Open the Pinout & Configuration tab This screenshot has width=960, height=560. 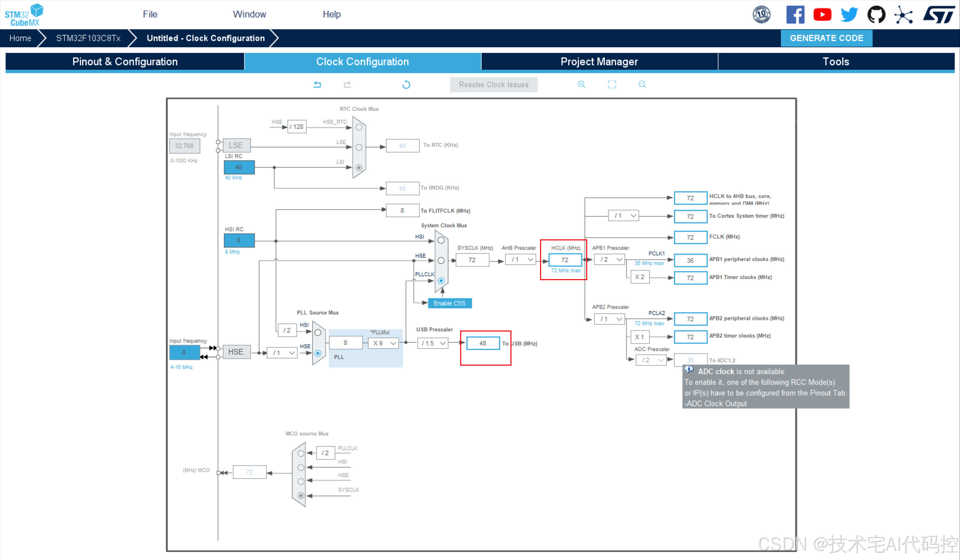[124, 62]
